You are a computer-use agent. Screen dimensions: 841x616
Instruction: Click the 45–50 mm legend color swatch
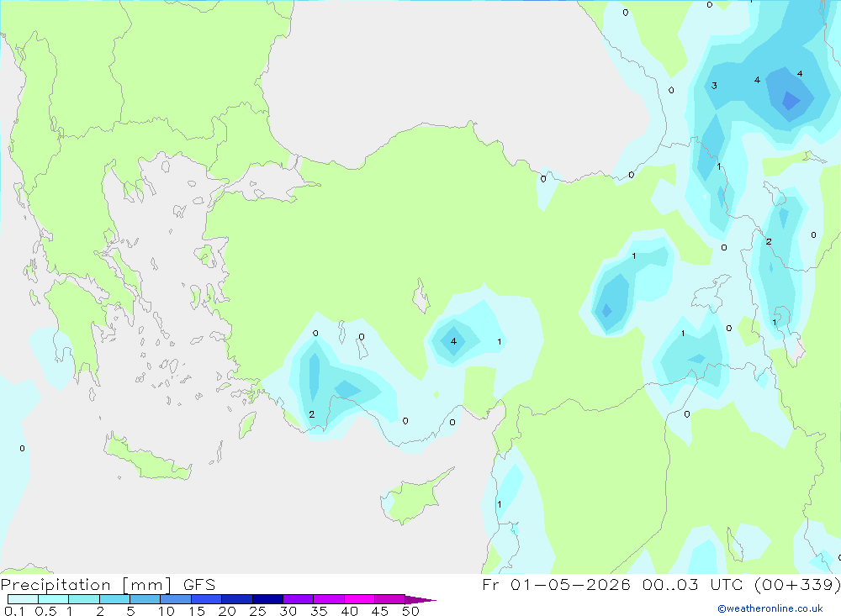click(390, 599)
